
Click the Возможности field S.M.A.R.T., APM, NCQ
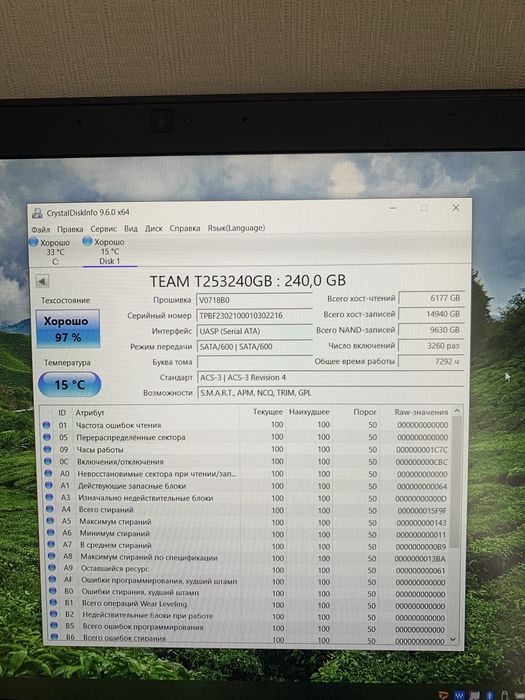click(330, 393)
